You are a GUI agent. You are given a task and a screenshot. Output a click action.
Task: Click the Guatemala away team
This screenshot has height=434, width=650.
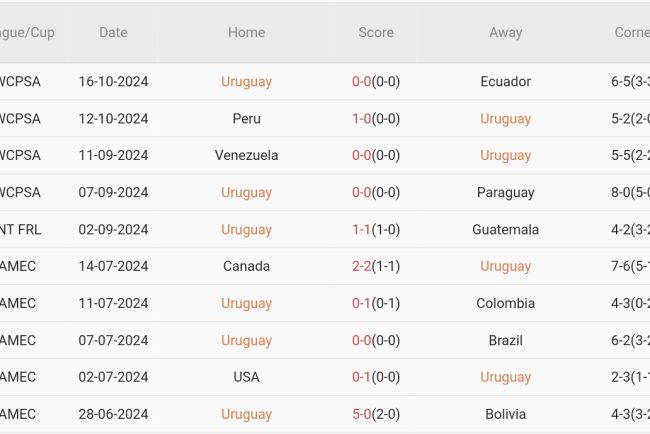click(505, 229)
